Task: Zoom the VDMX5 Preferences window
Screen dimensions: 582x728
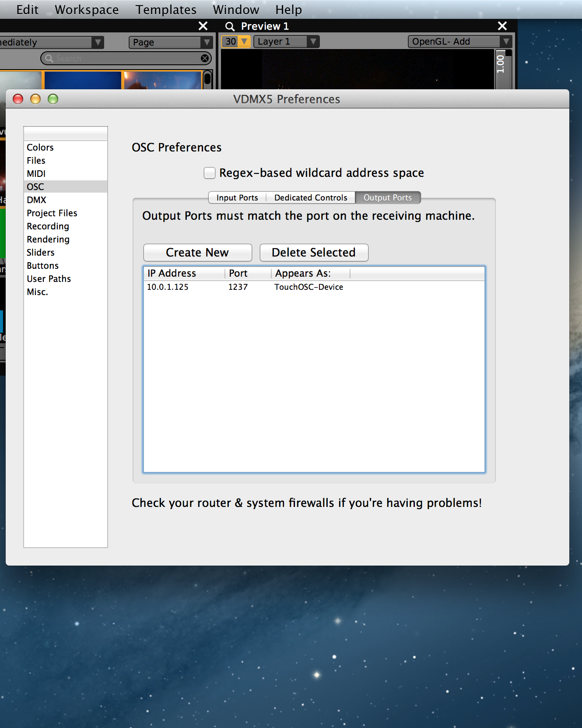Action: tap(53, 99)
